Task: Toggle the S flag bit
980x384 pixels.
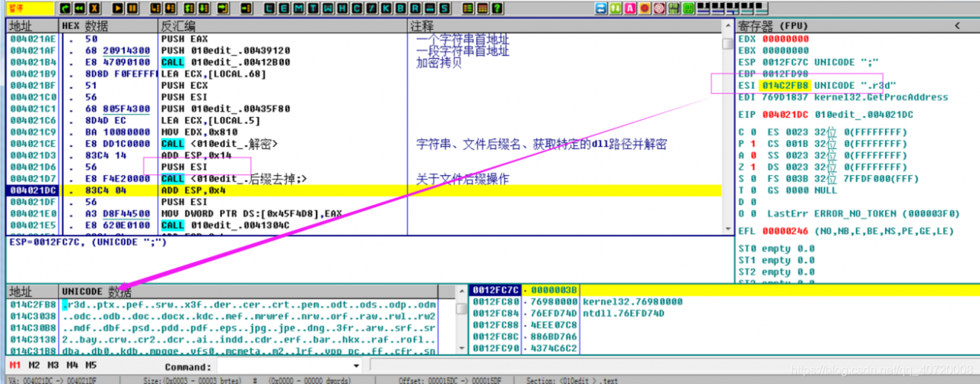Action: point(753,178)
